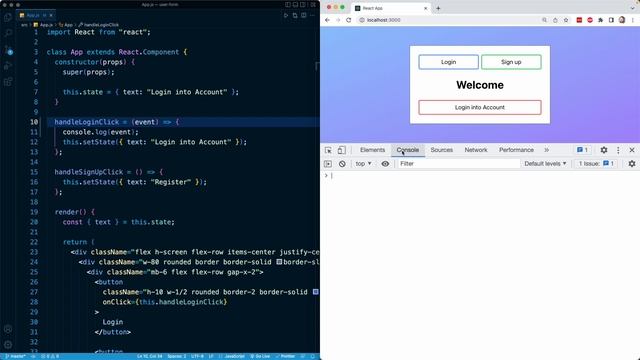
Task: Click the errors and warnings status item
Action: pyautogui.click(x=51, y=356)
